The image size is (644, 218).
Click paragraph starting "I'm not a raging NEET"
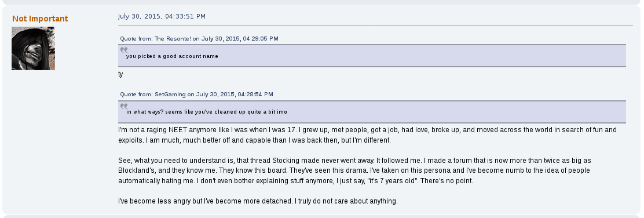(x=367, y=135)
